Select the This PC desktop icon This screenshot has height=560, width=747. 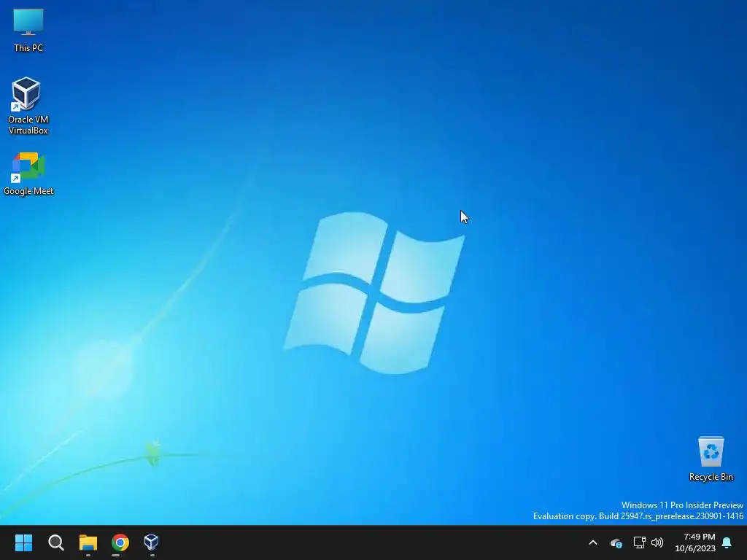tap(28, 31)
